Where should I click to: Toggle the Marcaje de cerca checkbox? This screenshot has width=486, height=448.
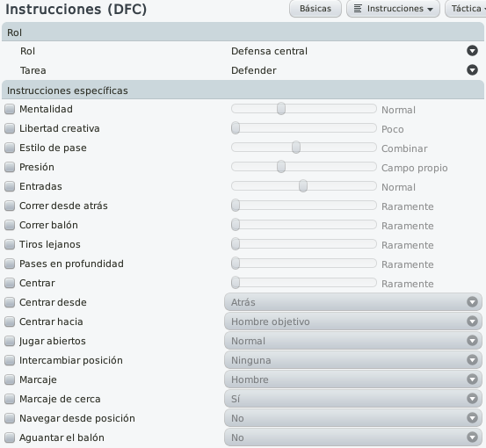(10, 399)
